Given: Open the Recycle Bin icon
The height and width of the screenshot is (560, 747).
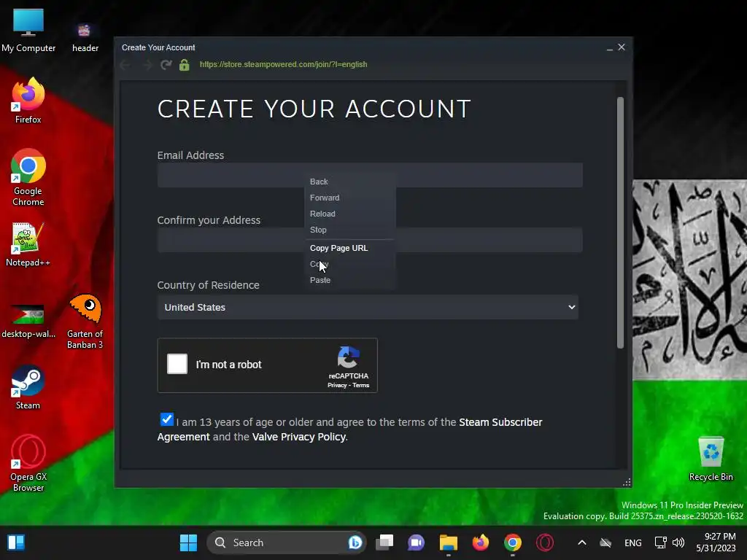Looking at the screenshot, I should tap(711, 458).
